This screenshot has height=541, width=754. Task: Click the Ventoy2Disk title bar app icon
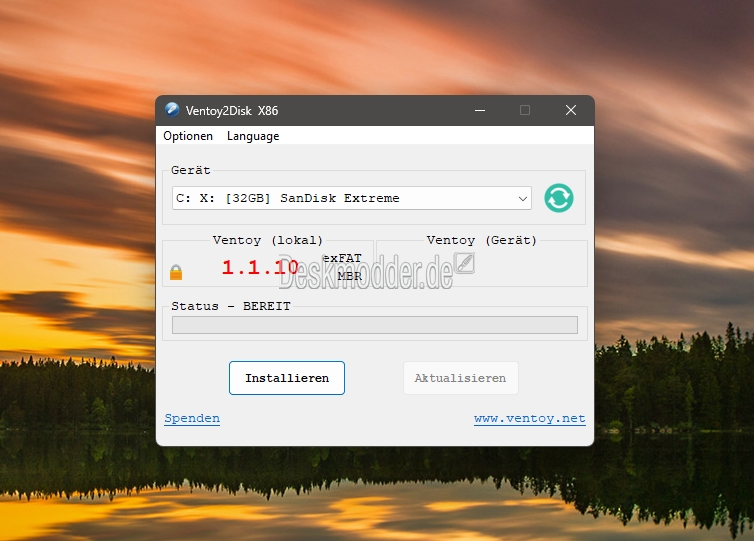(x=172, y=110)
